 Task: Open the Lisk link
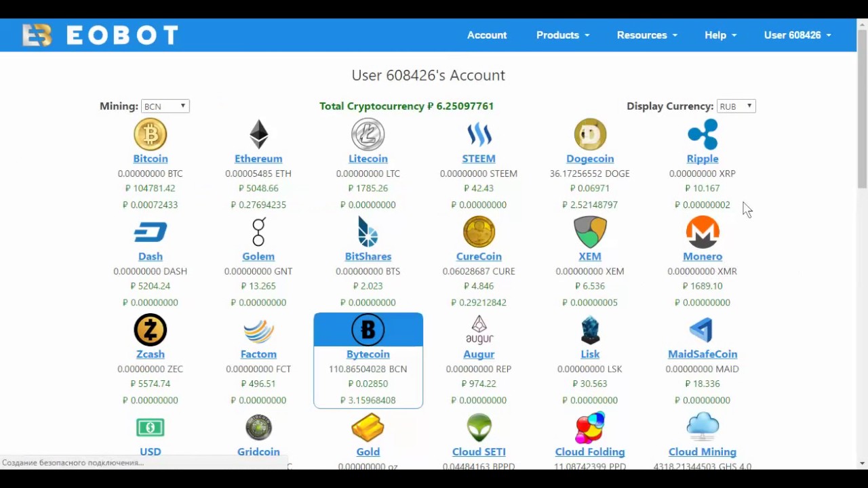590,354
